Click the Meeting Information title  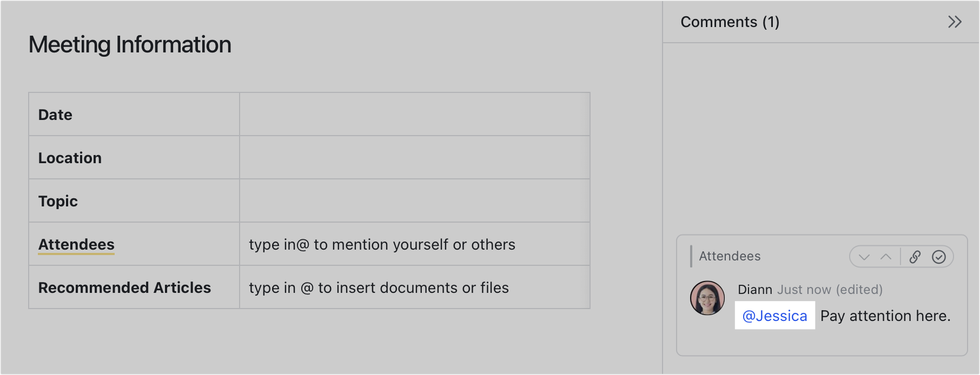130,45
